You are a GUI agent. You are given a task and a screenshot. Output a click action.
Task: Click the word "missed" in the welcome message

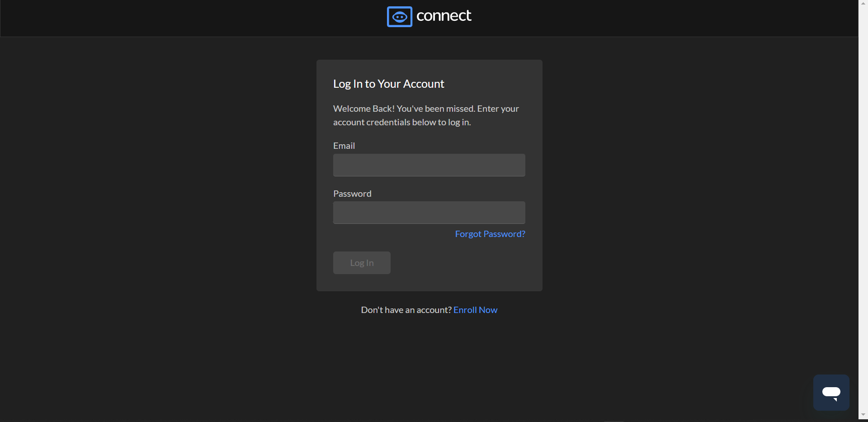point(460,109)
